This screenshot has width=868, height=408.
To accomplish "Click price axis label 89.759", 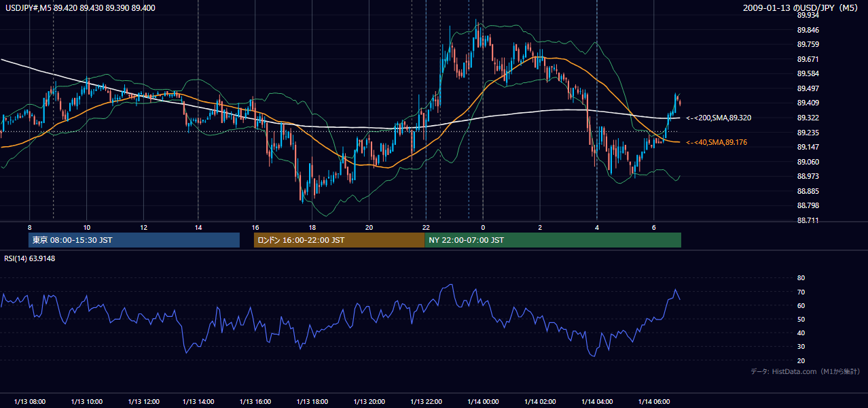I will (x=808, y=44).
